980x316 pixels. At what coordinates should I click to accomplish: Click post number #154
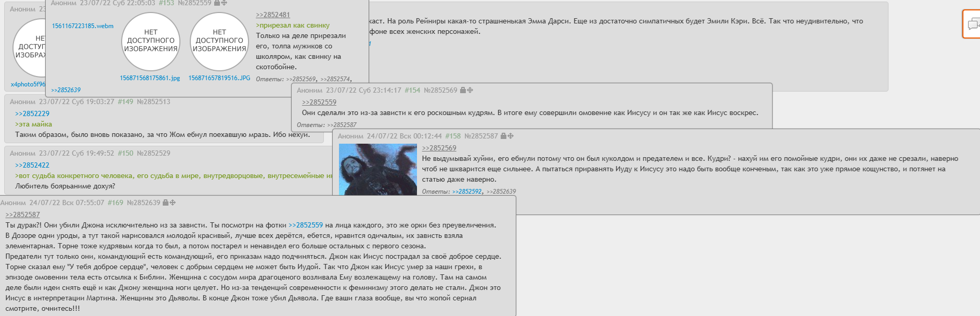pos(412,90)
